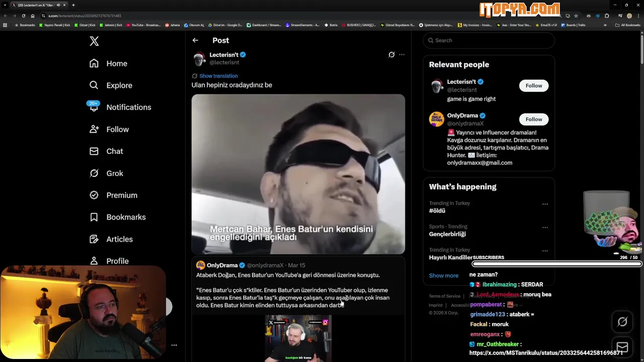The image size is (644, 362).
Task: Select the Articles menu label
Action: 120,239
